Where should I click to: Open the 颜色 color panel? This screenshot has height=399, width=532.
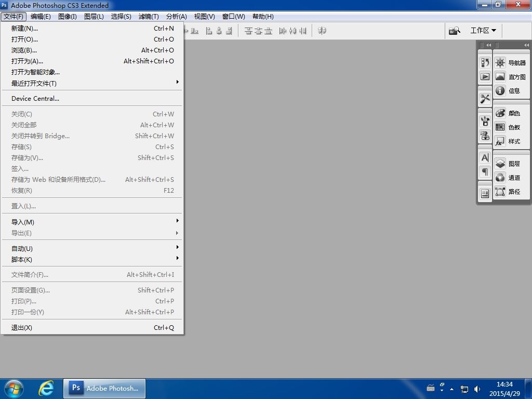511,113
